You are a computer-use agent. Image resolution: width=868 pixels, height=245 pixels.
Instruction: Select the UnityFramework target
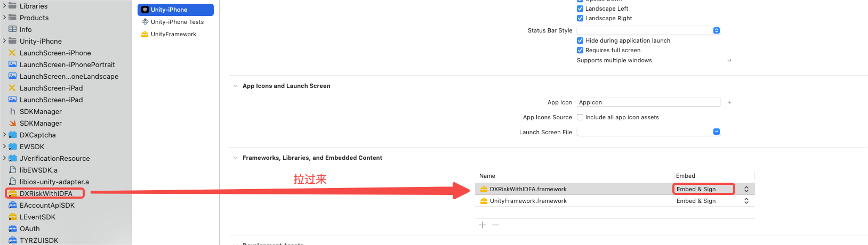(x=175, y=34)
